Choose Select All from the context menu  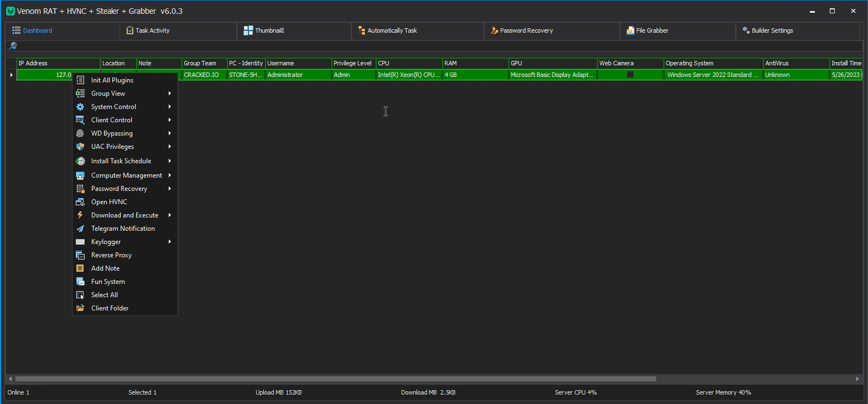pos(105,295)
